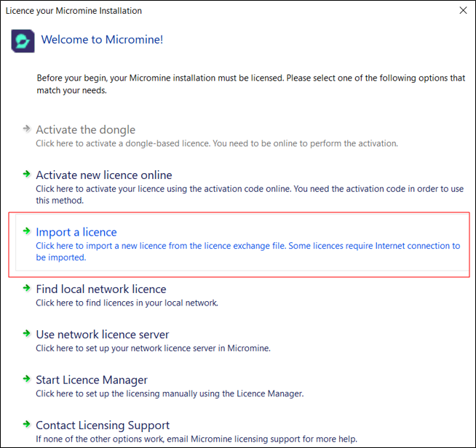Click green arrow next to Import a licence
Viewport: 476px width, 448px height.
click(x=27, y=232)
